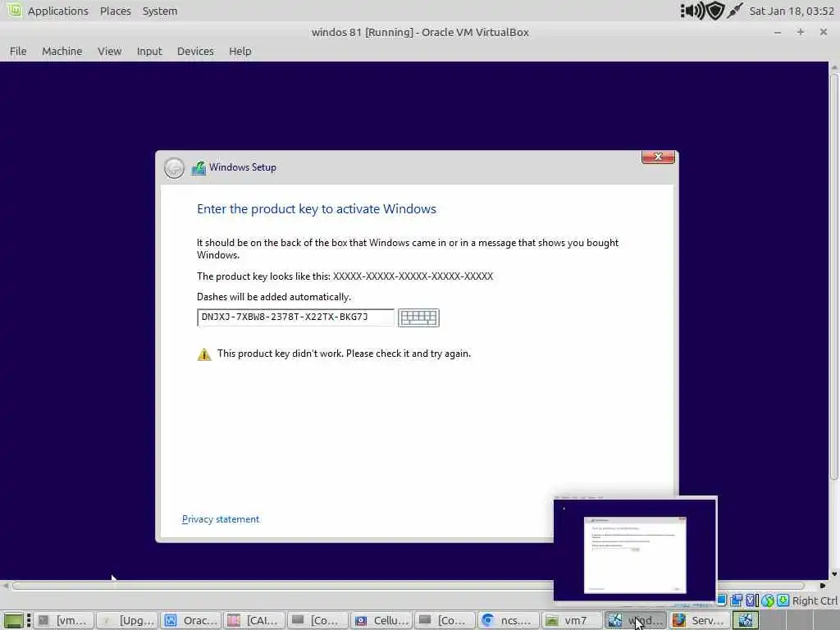840x630 pixels.
Task: Click the mouse integration status icon
Action: tap(767, 600)
